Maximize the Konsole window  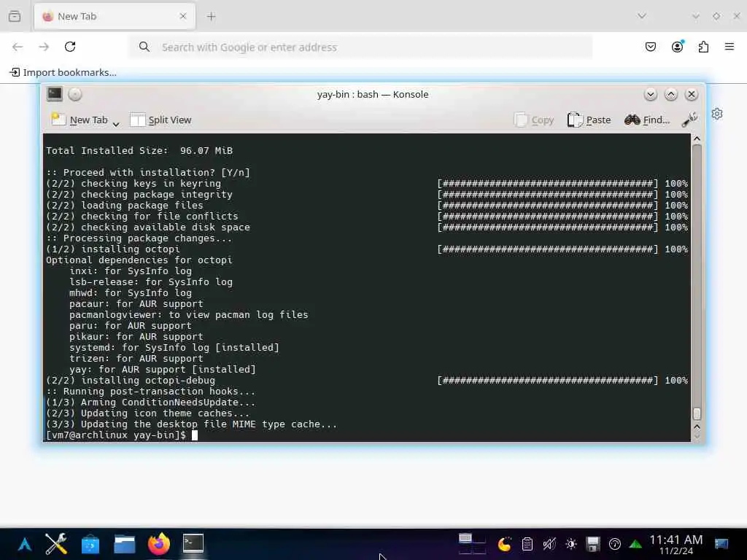coord(671,94)
